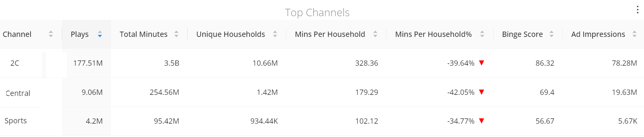Click the Top Channels title

(317, 12)
